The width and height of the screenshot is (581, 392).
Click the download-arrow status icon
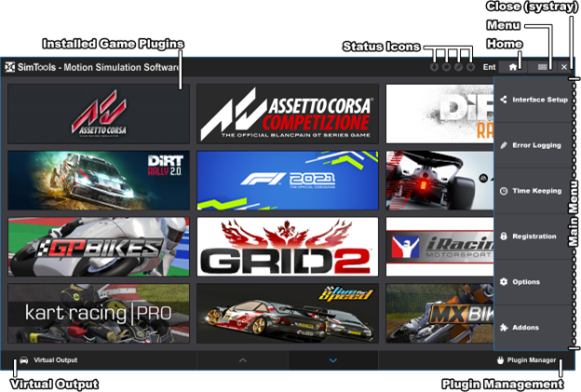[434, 67]
